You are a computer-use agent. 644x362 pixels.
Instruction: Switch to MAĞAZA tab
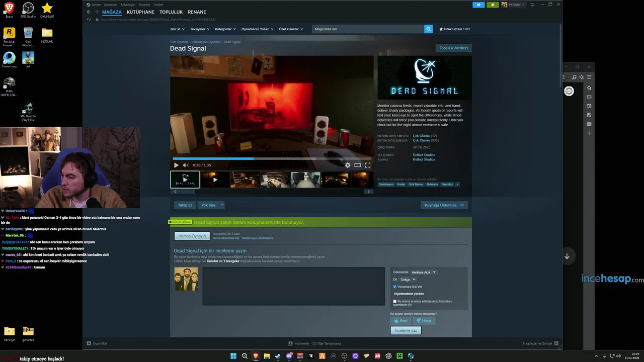click(x=112, y=12)
